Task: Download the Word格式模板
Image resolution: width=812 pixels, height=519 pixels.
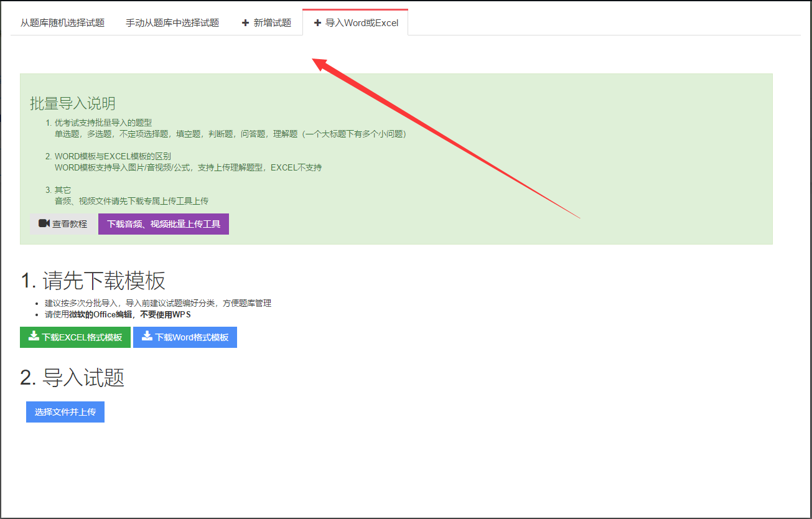Action: (x=185, y=337)
